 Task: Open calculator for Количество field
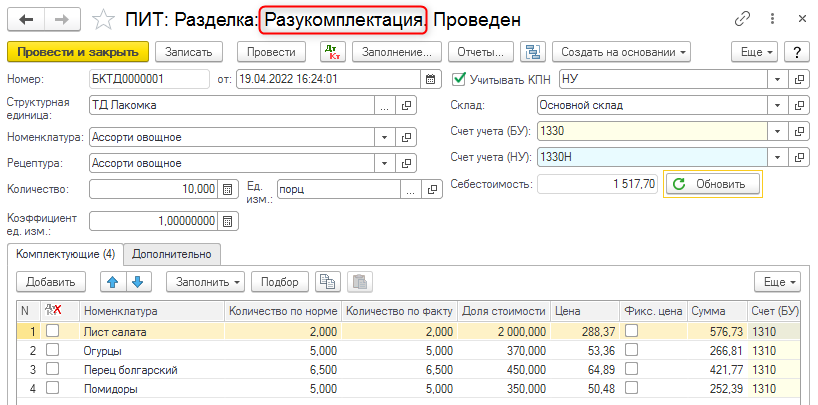point(228,189)
